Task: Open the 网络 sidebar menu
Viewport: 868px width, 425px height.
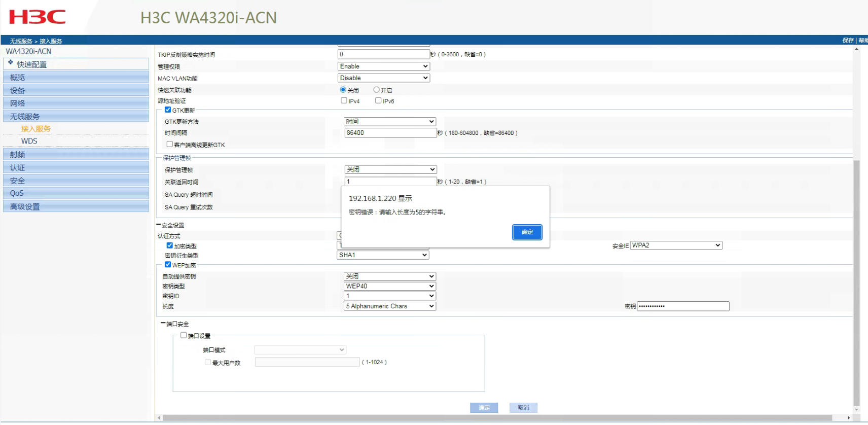Action: click(x=76, y=103)
